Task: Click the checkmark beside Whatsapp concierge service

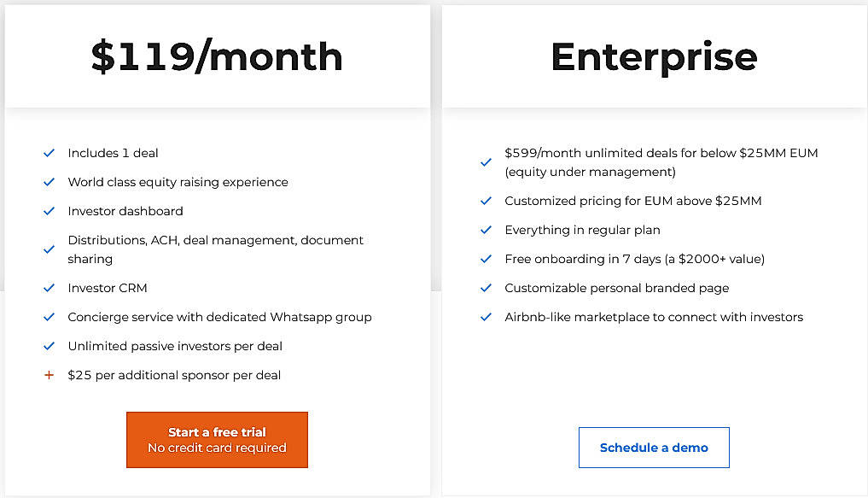Action: coord(50,317)
